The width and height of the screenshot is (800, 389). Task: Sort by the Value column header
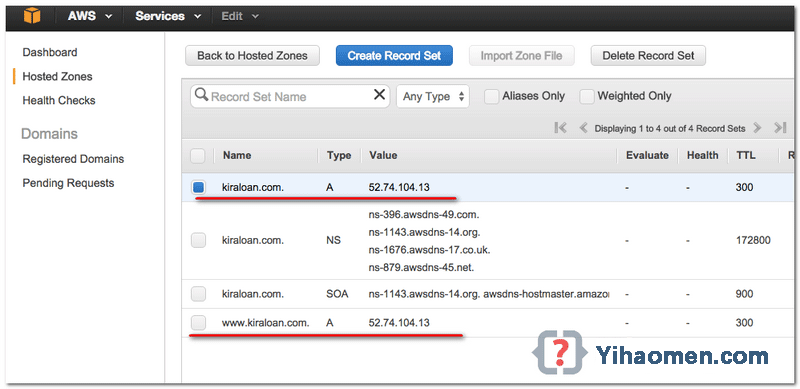tap(383, 155)
